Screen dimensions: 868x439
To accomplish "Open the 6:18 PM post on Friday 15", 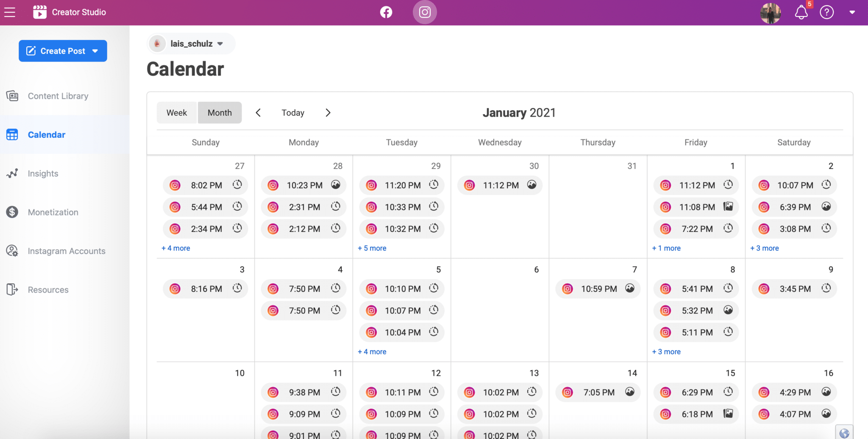I will [x=696, y=414].
